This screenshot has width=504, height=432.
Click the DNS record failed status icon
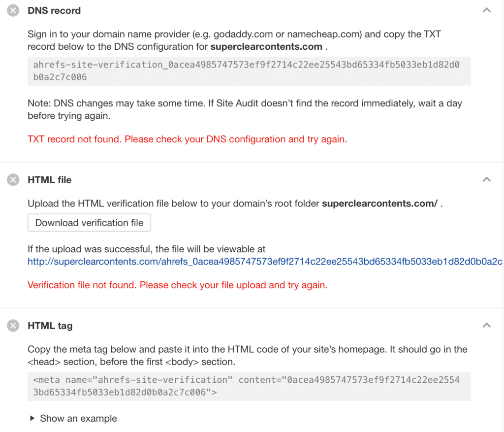13,10
